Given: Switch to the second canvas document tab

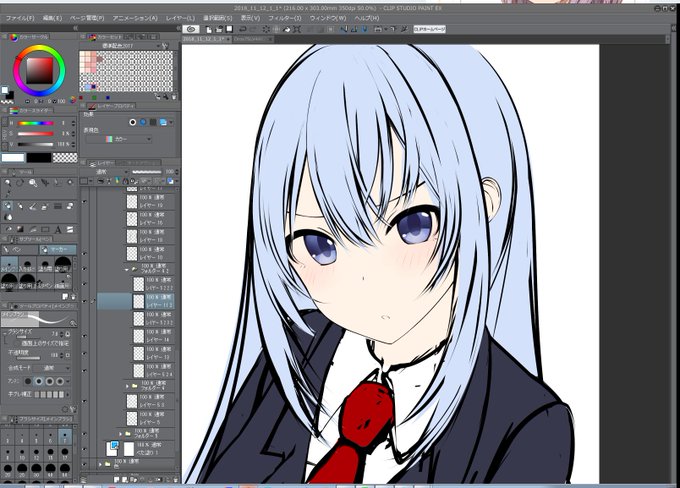Looking at the screenshot, I should tap(253, 39).
